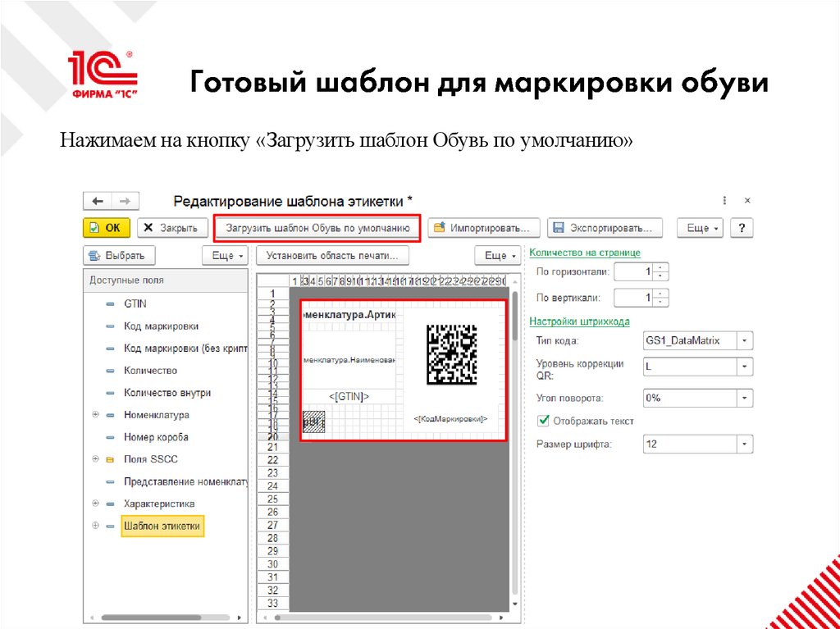Click the yellow OK button
This screenshot has height=629, width=840.
tap(107, 228)
